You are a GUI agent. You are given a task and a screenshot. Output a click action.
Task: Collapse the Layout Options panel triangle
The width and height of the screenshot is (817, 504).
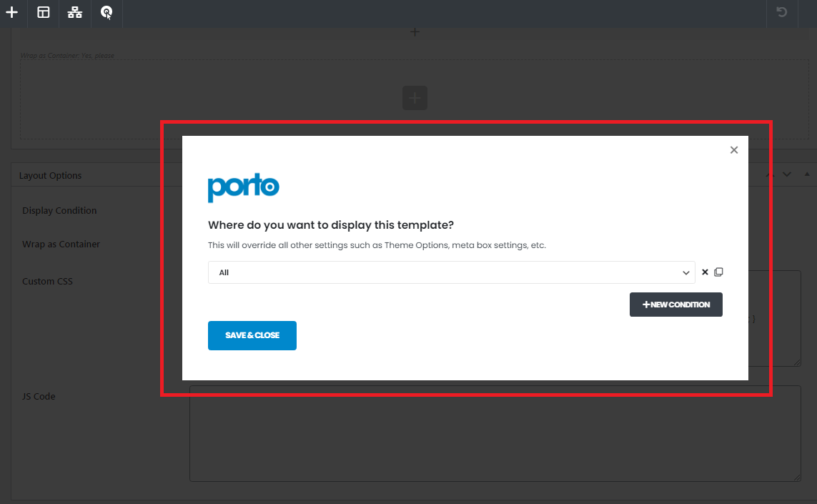point(807,174)
